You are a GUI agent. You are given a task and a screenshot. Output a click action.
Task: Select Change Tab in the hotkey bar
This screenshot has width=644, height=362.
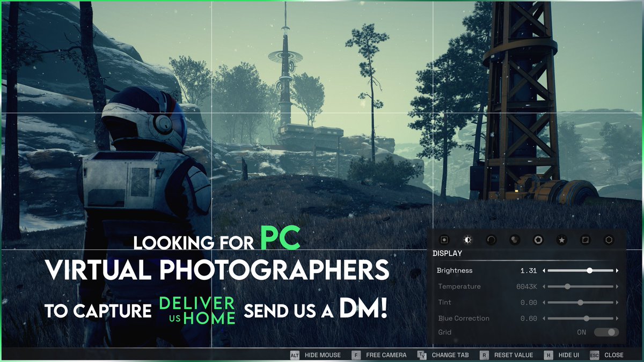[x=450, y=355]
